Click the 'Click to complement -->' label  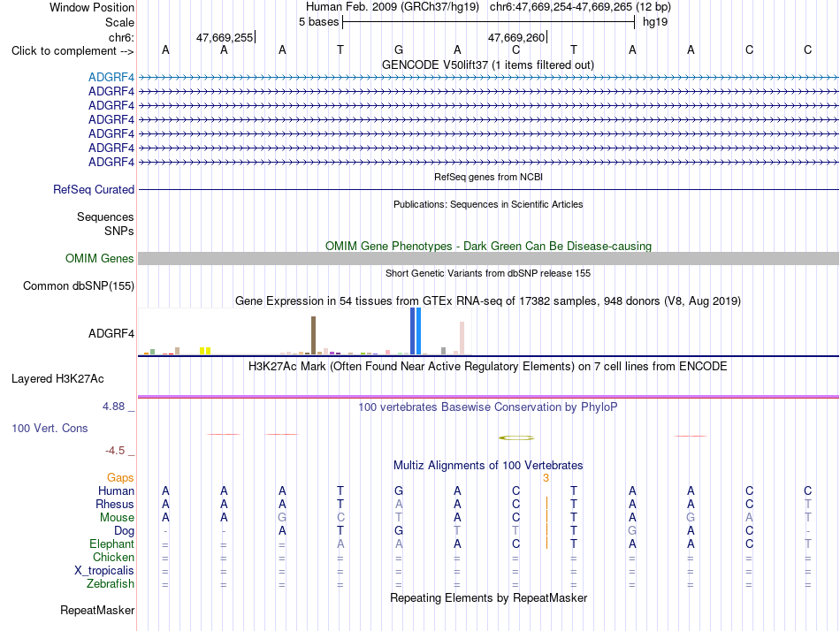pos(73,51)
